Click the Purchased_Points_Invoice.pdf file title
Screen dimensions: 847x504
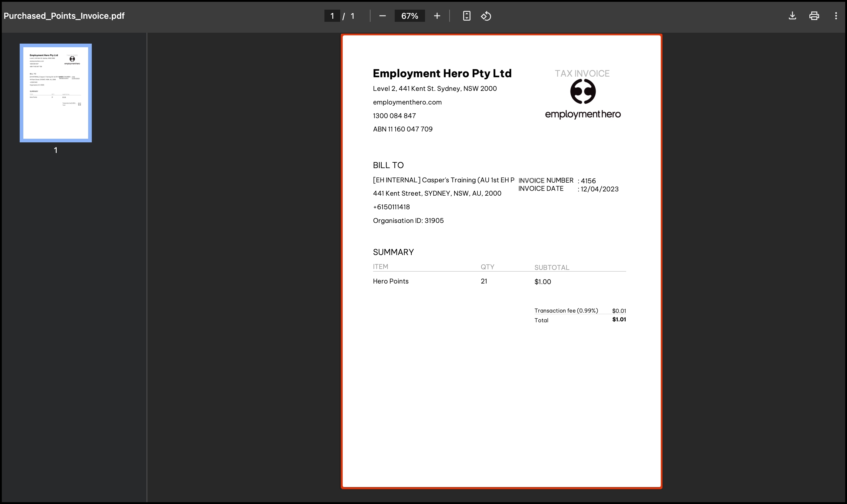click(64, 16)
